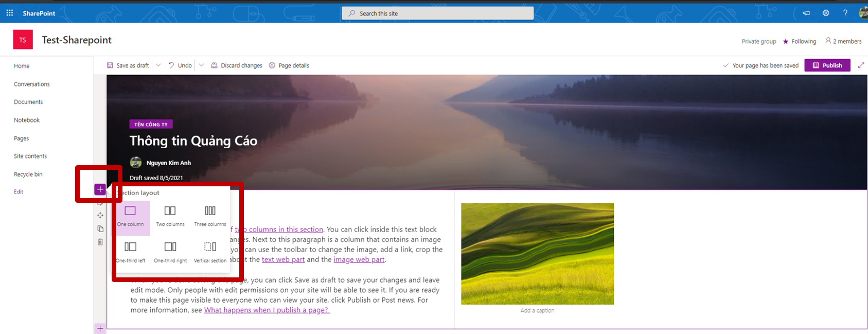
Task: Open the help question mark
Action: [845, 13]
